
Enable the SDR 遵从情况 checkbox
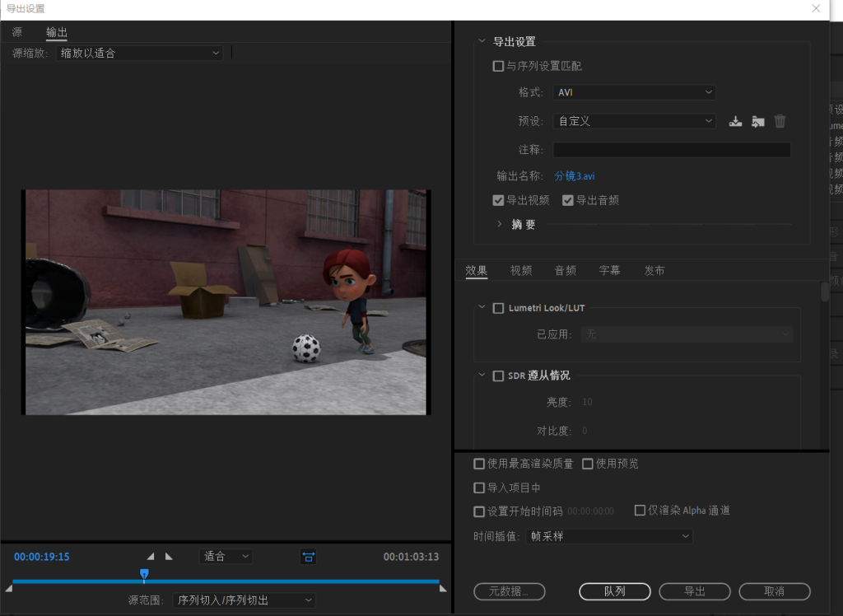(498, 376)
